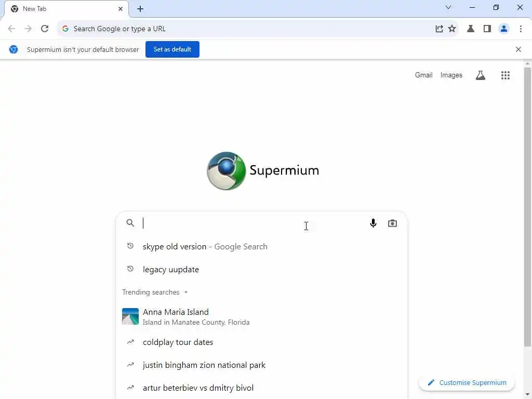Viewport: 532px width, 399px height.
Task: Click the magnifier icon in search box
Action: coord(130,223)
